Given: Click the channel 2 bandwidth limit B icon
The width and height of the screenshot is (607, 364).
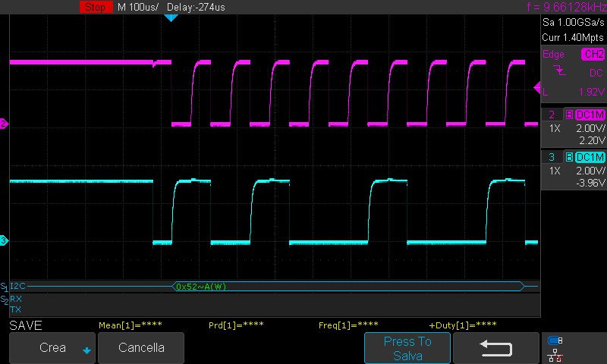Looking at the screenshot, I should tap(568, 115).
